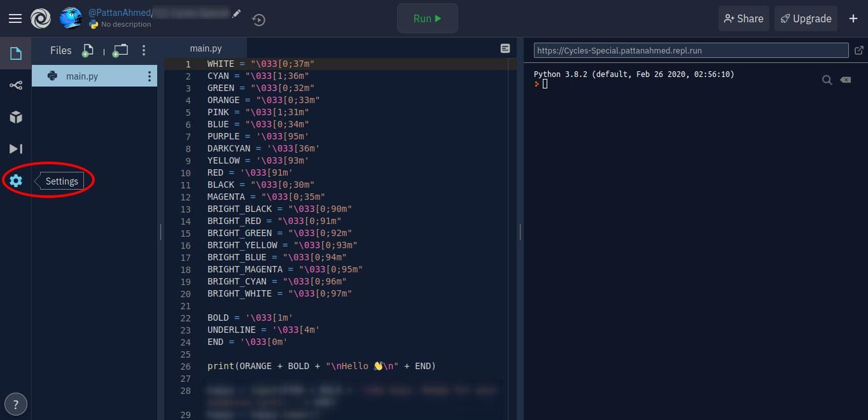Click the Replit logo

click(41, 18)
